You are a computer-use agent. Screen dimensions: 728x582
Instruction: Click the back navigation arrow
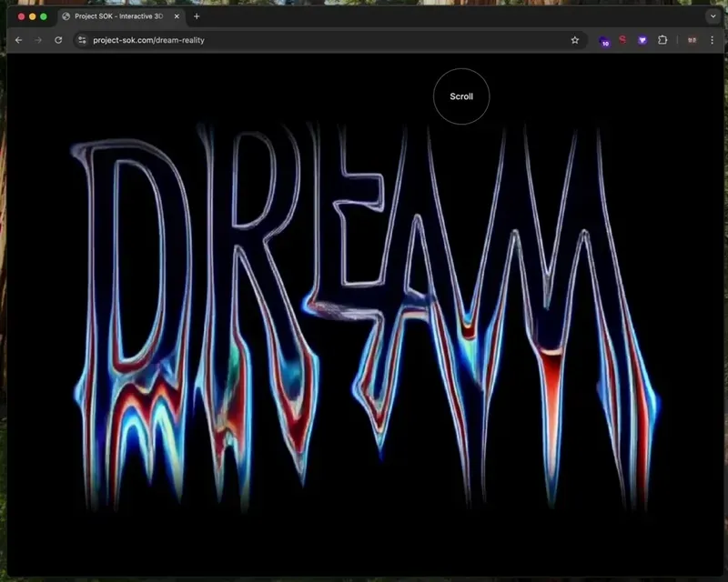pyautogui.click(x=18, y=40)
